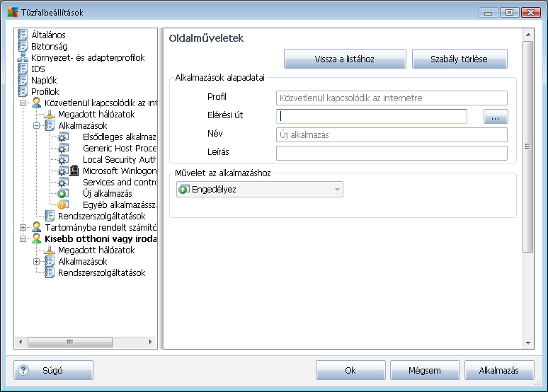Image resolution: width=548 pixels, height=392 pixels.
Task: Click the AVG logo in title bar
Action: (13, 12)
